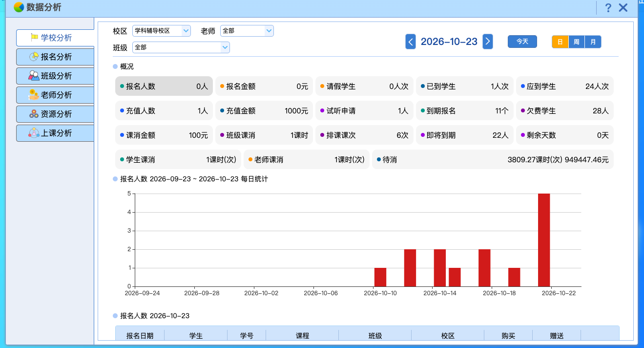Viewport: 644px width, 348px height.
Task: Open the 老师 dropdown
Action: [247, 31]
